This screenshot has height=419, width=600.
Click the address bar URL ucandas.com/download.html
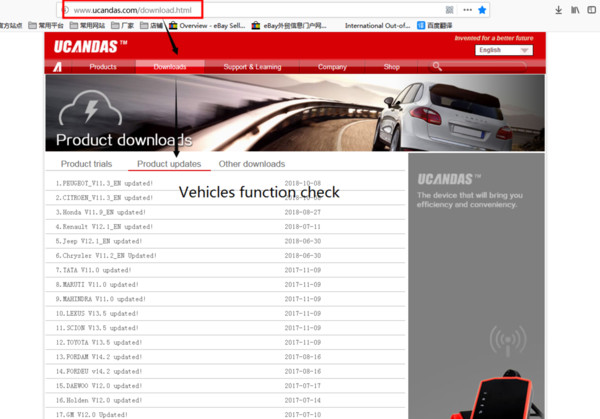(132, 10)
